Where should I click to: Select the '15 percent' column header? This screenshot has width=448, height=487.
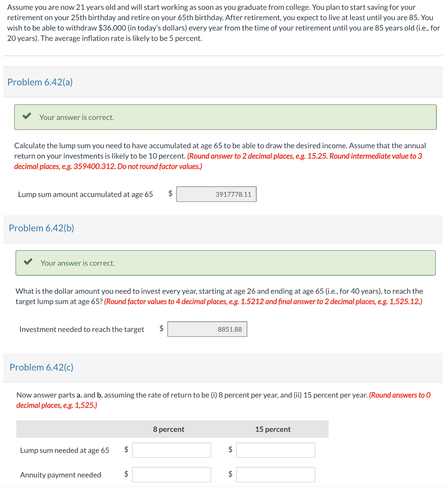(273, 429)
